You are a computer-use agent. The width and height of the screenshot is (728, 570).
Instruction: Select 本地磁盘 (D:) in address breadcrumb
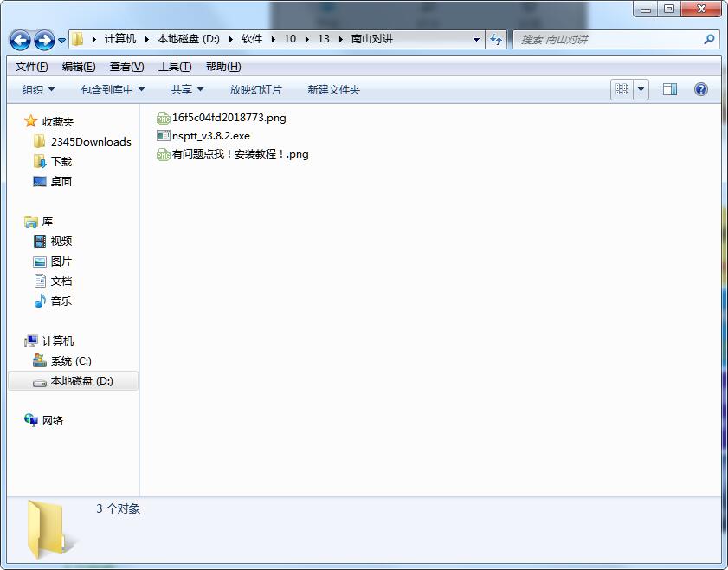(189, 39)
